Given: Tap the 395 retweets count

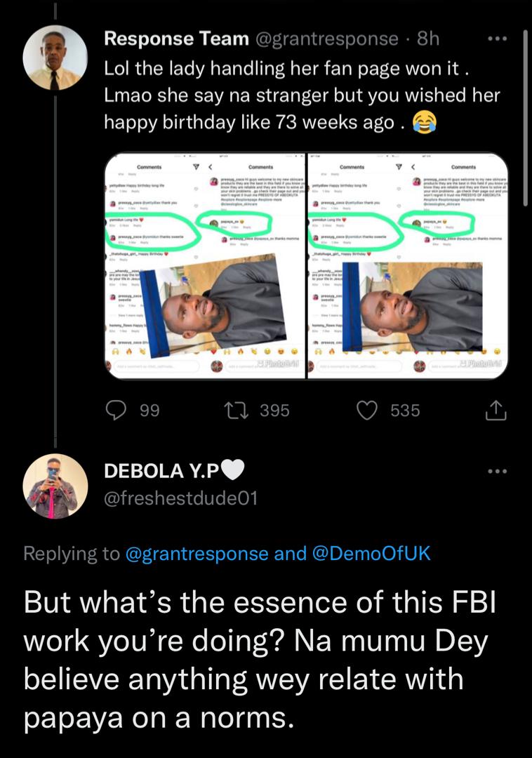Looking at the screenshot, I should pos(274,411).
